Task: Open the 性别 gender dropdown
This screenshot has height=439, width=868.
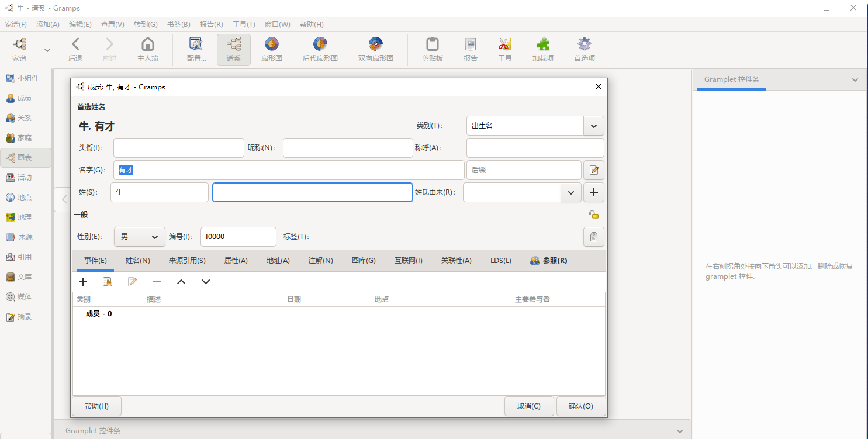Action: point(140,237)
